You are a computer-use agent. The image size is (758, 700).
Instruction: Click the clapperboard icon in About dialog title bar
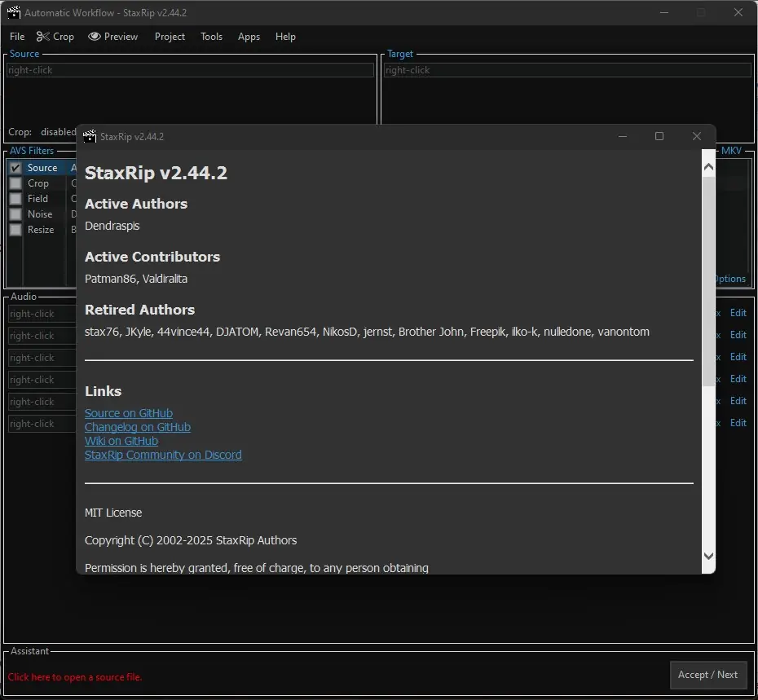[x=90, y=137]
